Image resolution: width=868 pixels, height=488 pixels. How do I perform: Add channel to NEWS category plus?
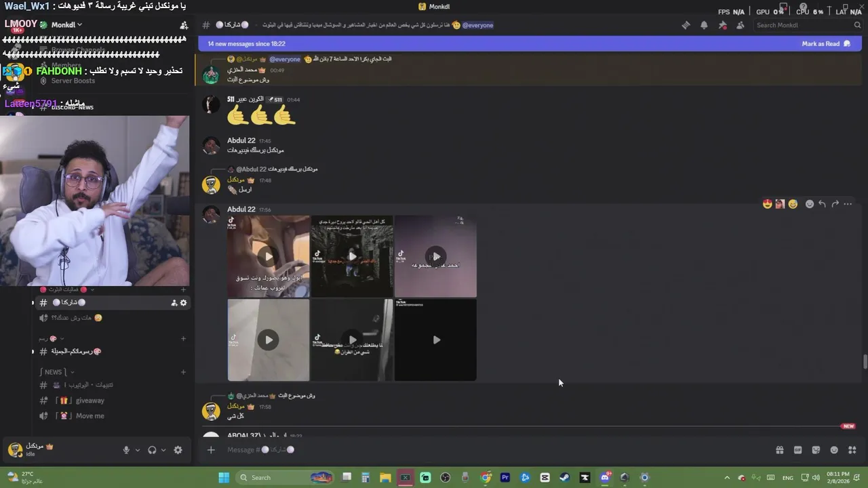[x=183, y=371]
